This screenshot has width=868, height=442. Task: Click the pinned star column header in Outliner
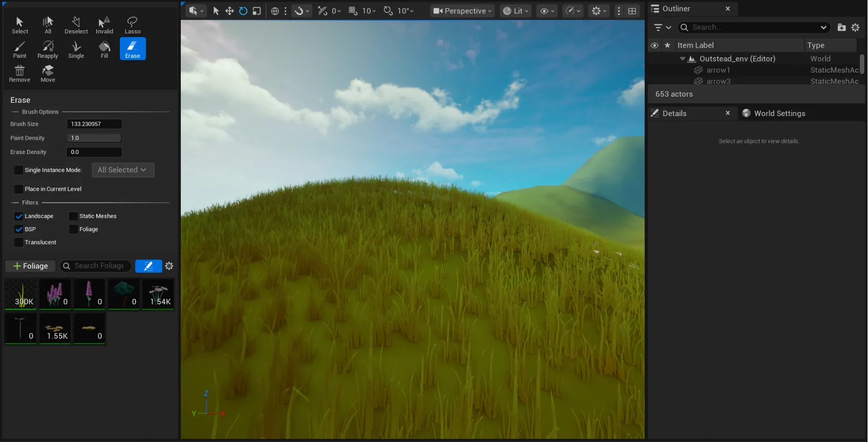[x=667, y=45]
